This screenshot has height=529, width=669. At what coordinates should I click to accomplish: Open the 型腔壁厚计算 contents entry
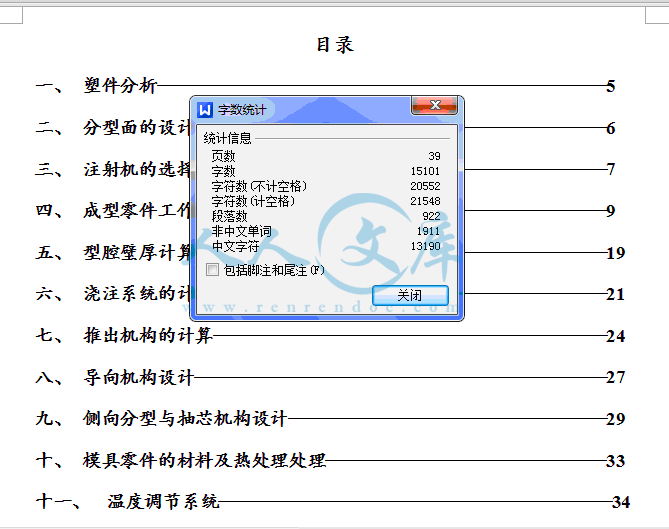[x=136, y=252]
